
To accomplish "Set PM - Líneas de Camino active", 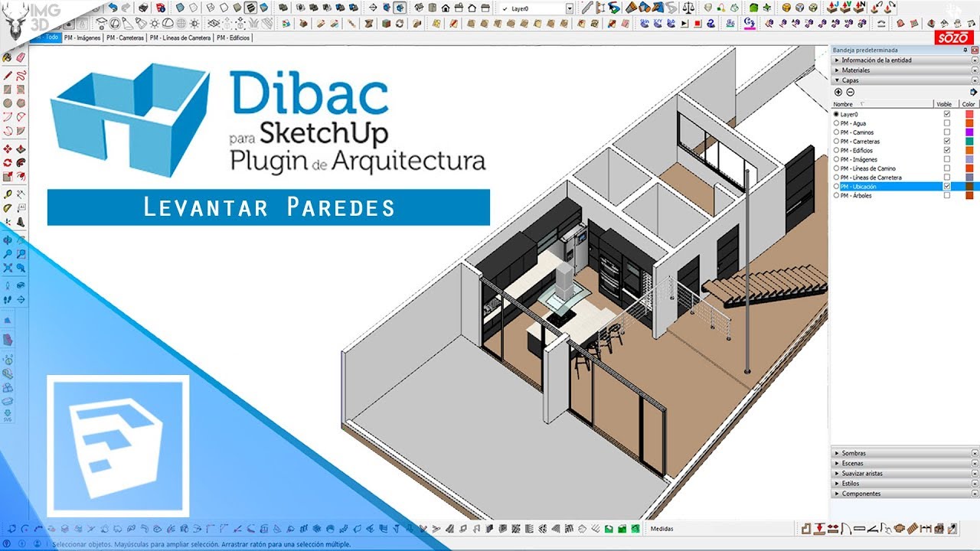I will point(836,168).
